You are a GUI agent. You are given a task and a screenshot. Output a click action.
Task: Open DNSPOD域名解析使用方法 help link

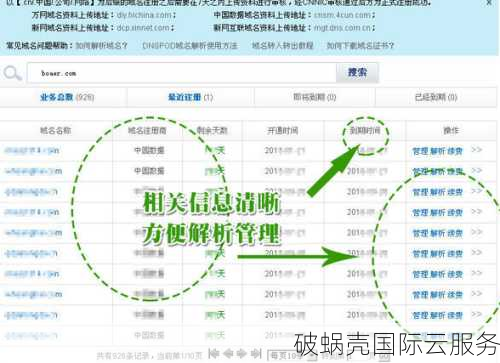(x=190, y=45)
